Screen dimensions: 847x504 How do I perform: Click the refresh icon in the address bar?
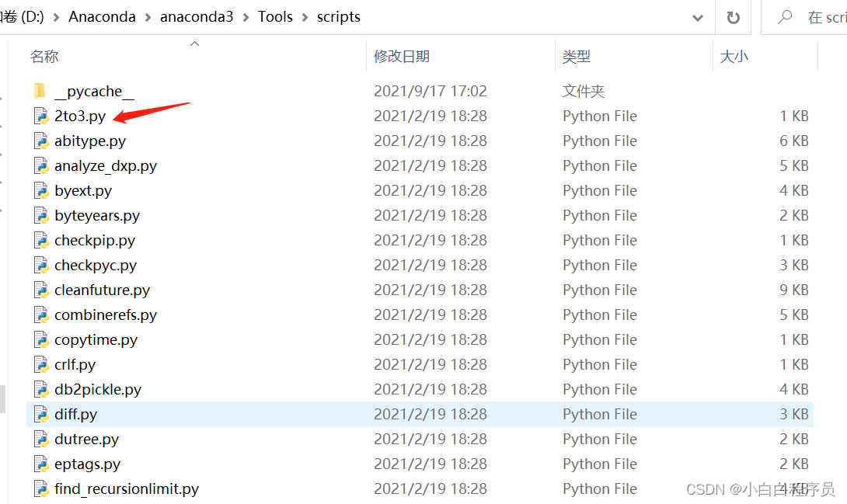point(734,17)
